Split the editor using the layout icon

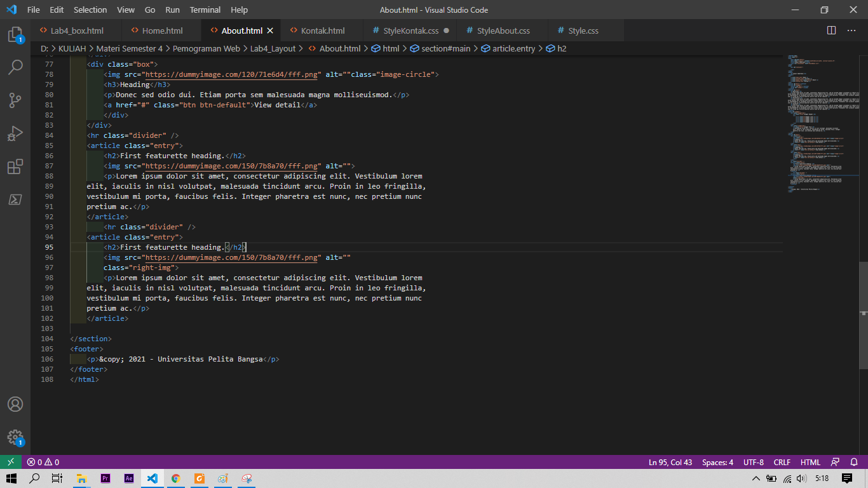[x=831, y=30]
